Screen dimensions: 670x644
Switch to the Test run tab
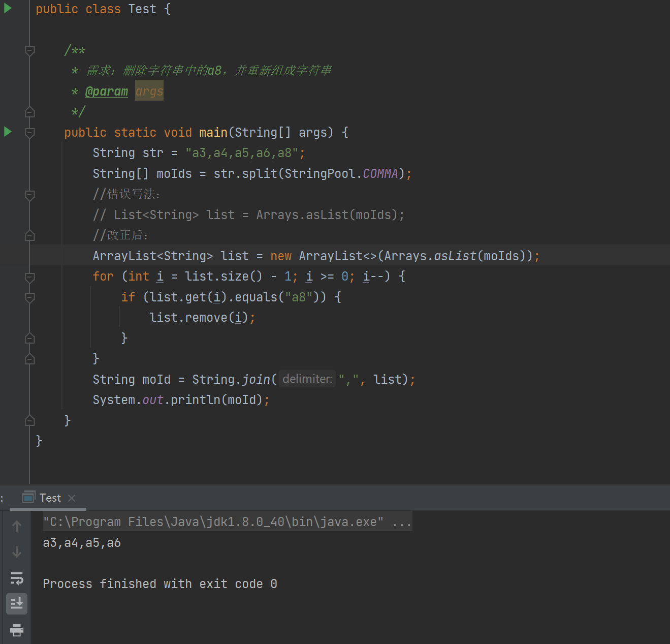click(49, 498)
